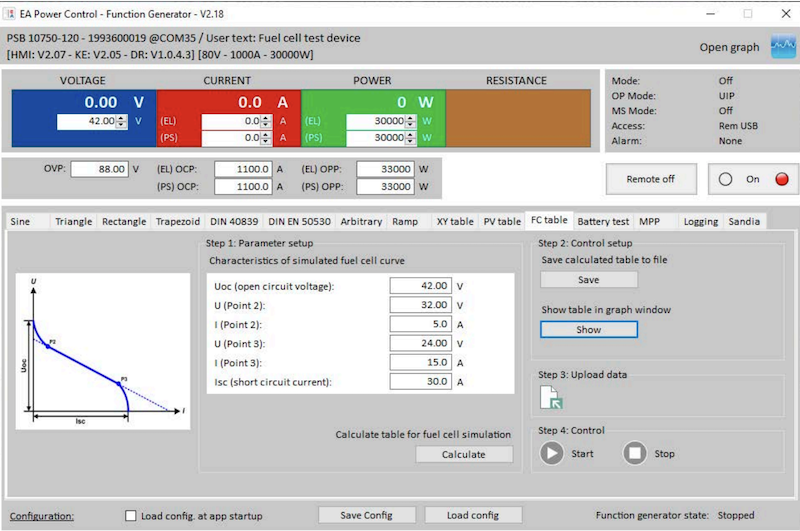Adjust the (PS) power spinner arrows
The height and width of the screenshot is (531, 800).
(x=409, y=139)
